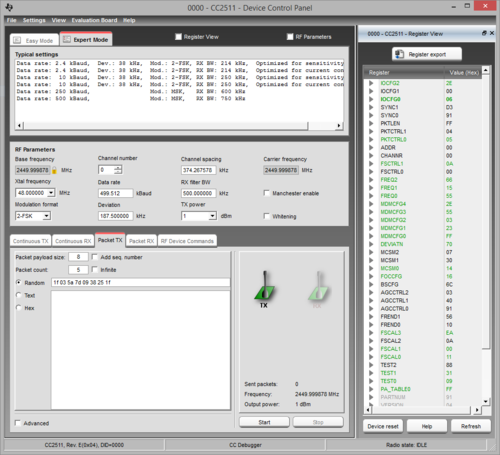Open the Modulation format dropdown
The height and width of the screenshot is (455, 500).
(x=47, y=216)
